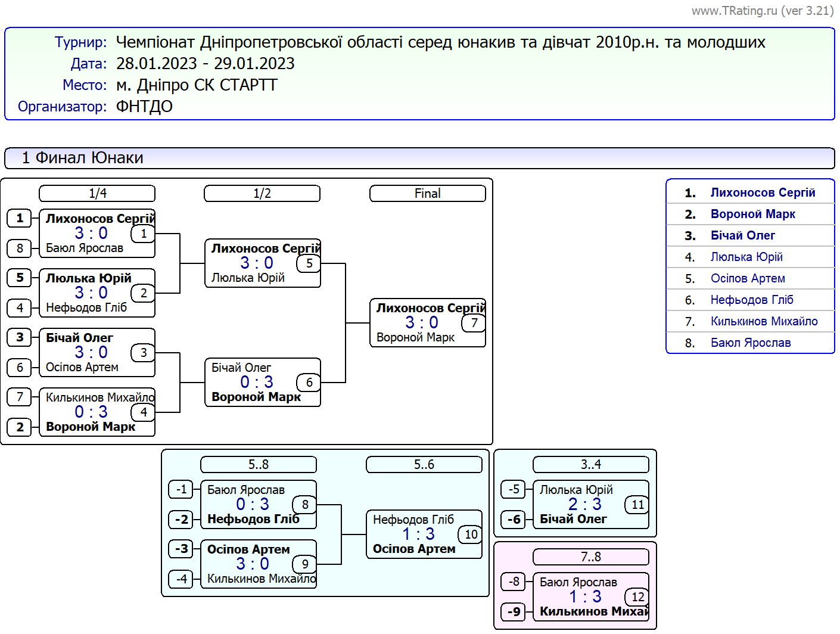This screenshot has height=634, width=840.
Task: Select match number 12 badge for 7..8
Action: [637, 597]
